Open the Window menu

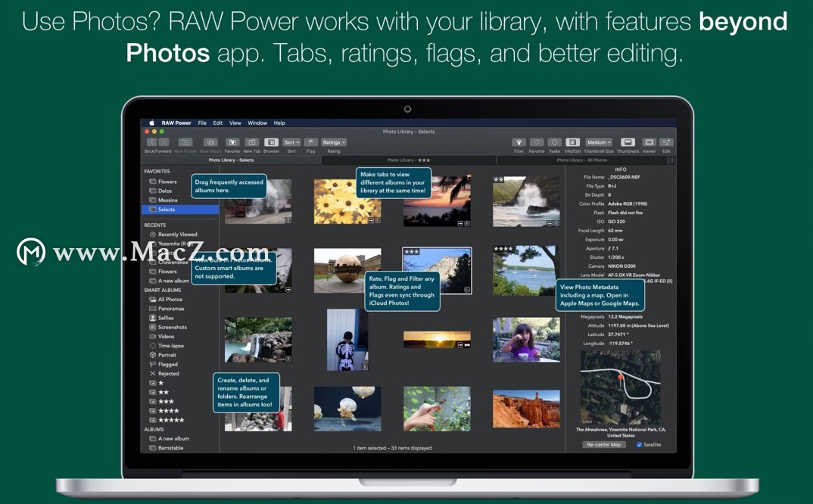coord(257,123)
